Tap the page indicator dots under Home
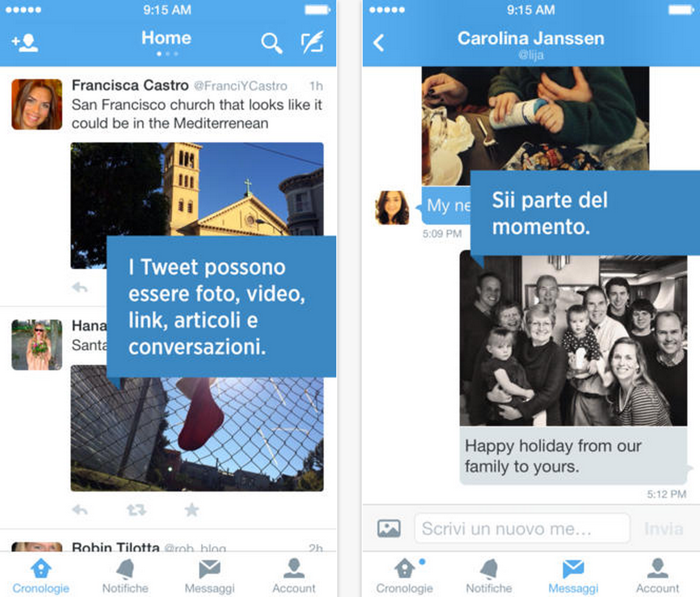 (167, 54)
